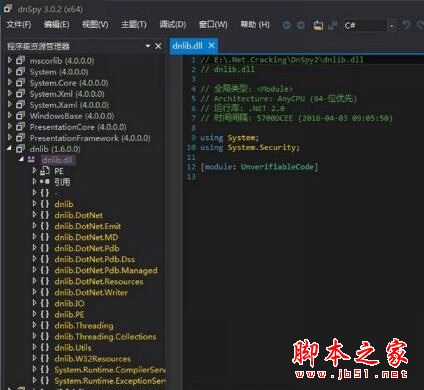Collapse the dnlib (1.6.0.0) node

(9, 149)
